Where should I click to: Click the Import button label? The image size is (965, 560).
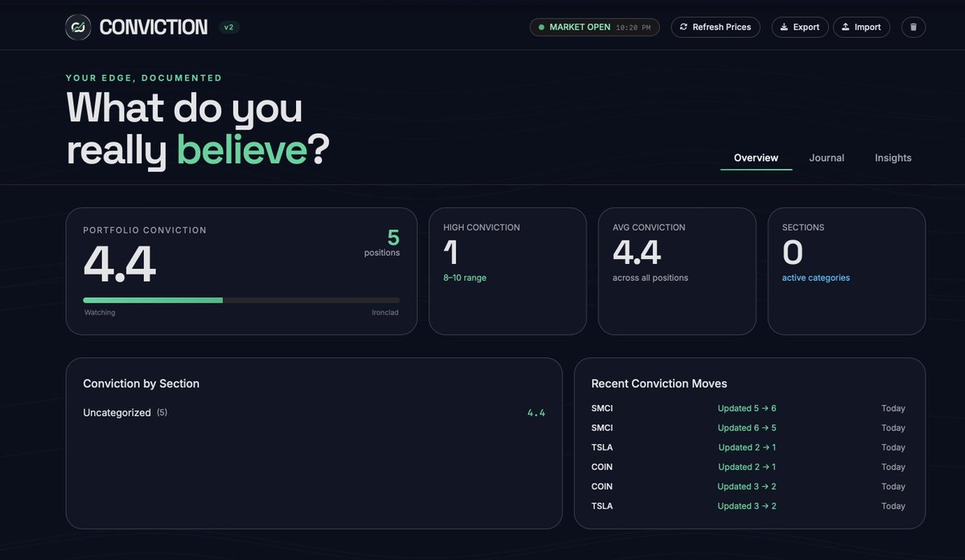click(867, 27)
